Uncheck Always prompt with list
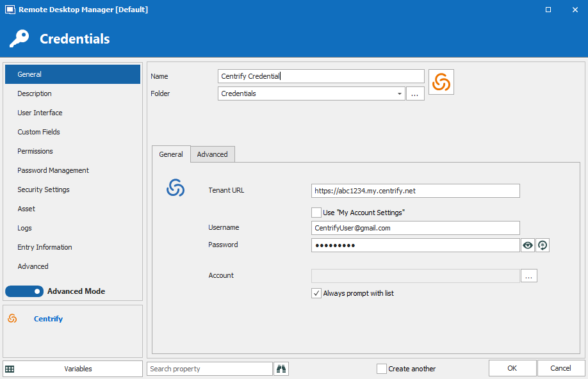The height and width of the screenshot is (379, 588). (316, 293)
